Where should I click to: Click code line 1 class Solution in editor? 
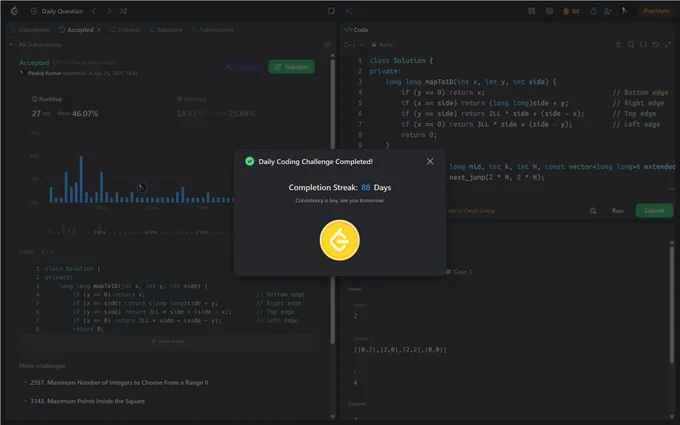point(401,61)
